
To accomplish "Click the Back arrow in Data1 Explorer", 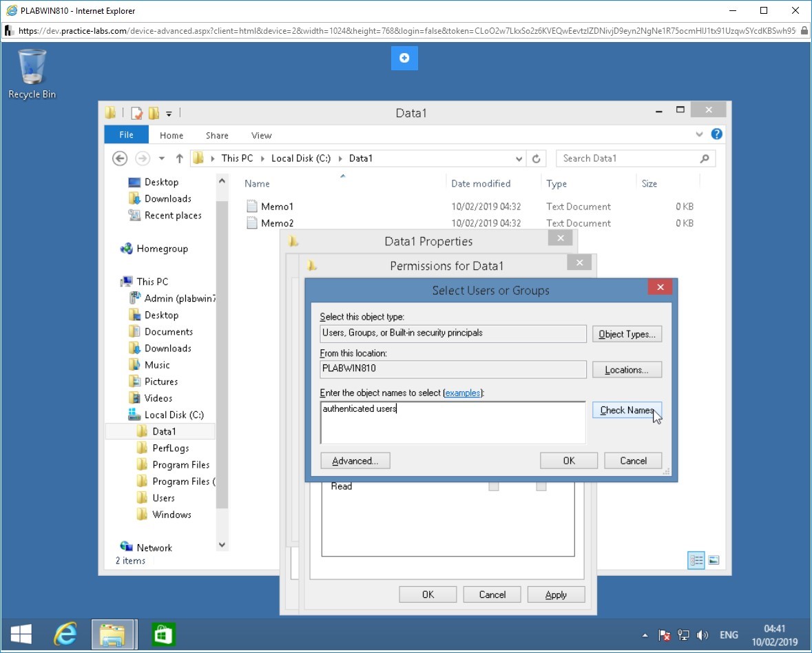I will (x=120, y=158).
